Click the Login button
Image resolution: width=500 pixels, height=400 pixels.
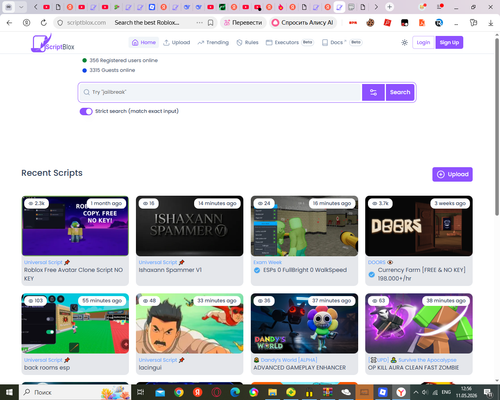[x=423, y=42]
